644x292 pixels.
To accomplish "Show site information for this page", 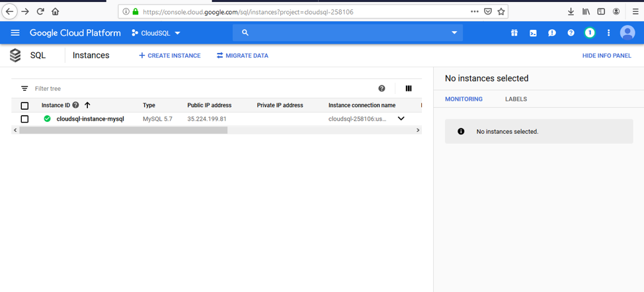I will (126, 11).
